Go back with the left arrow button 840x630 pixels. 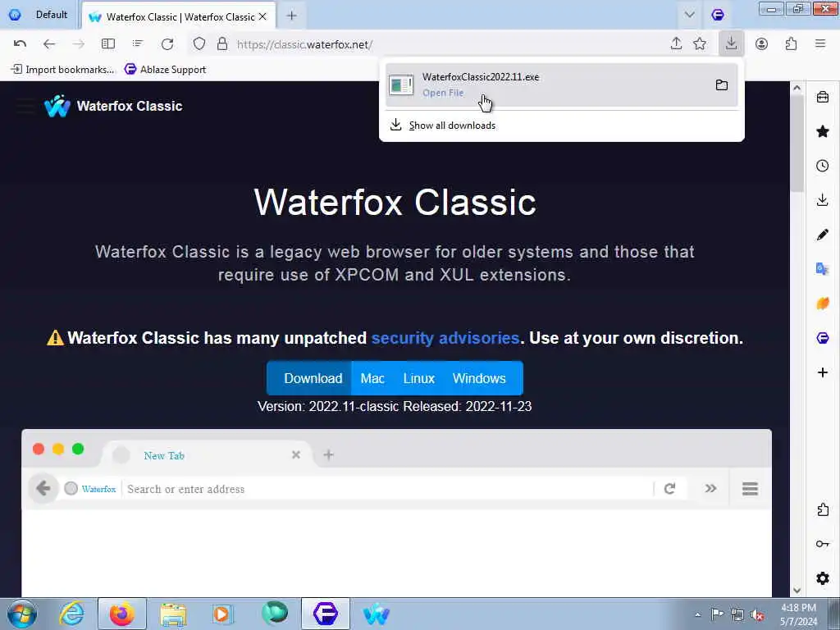pyautogui.click(x=49, y=44)
